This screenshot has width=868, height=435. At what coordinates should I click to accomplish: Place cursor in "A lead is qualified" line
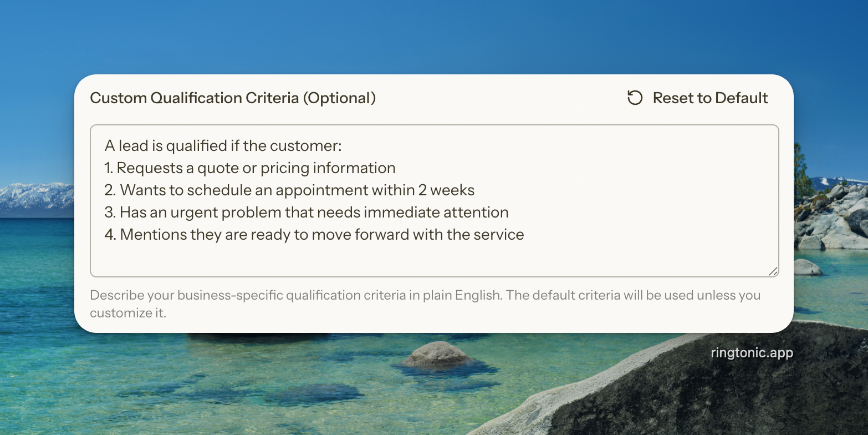point(223,146)
